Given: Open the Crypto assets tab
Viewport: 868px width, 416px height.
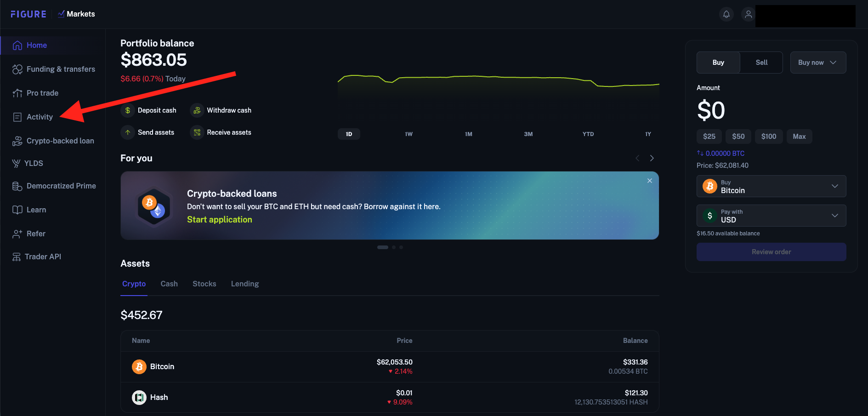Looking at the screenshot, I should (134, 284).
